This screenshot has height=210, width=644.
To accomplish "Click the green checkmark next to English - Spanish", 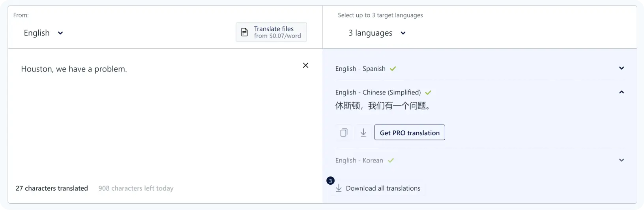I will click(x=393, y=68).
